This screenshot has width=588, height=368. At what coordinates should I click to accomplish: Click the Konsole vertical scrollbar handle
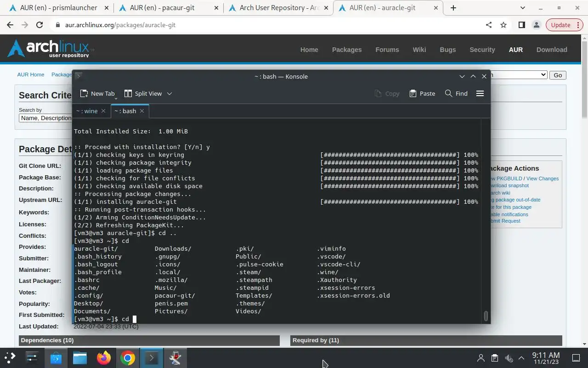[x=486, y=316]
